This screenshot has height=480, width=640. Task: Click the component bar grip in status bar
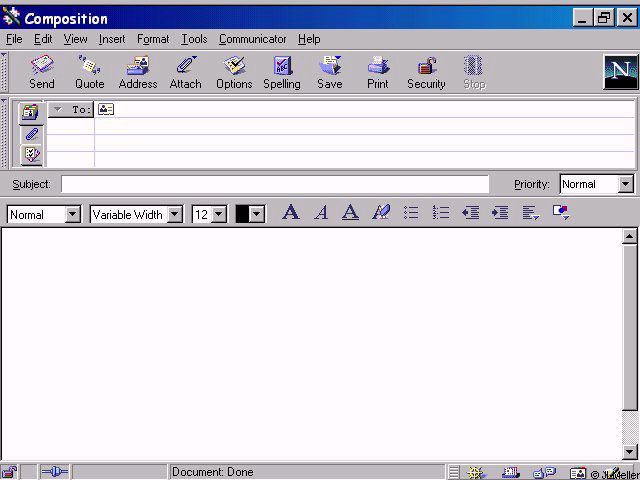pyautogui.click(x=453, y=472)
